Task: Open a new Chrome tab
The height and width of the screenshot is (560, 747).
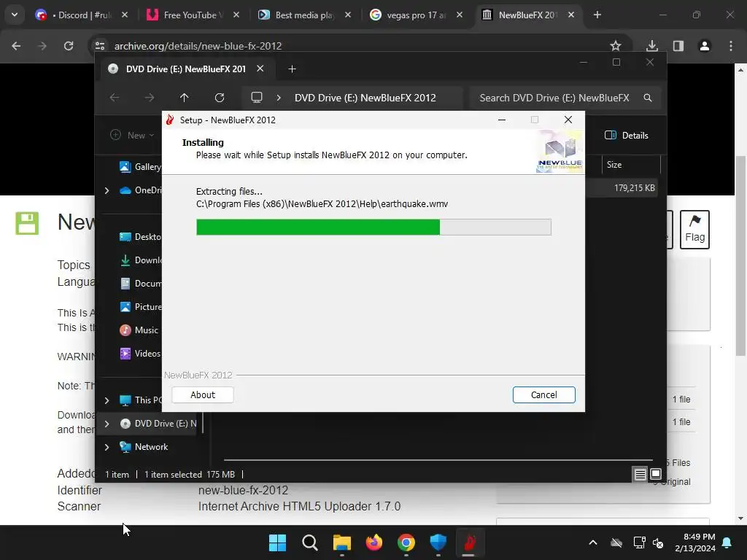Action: [x=597, y=15]
